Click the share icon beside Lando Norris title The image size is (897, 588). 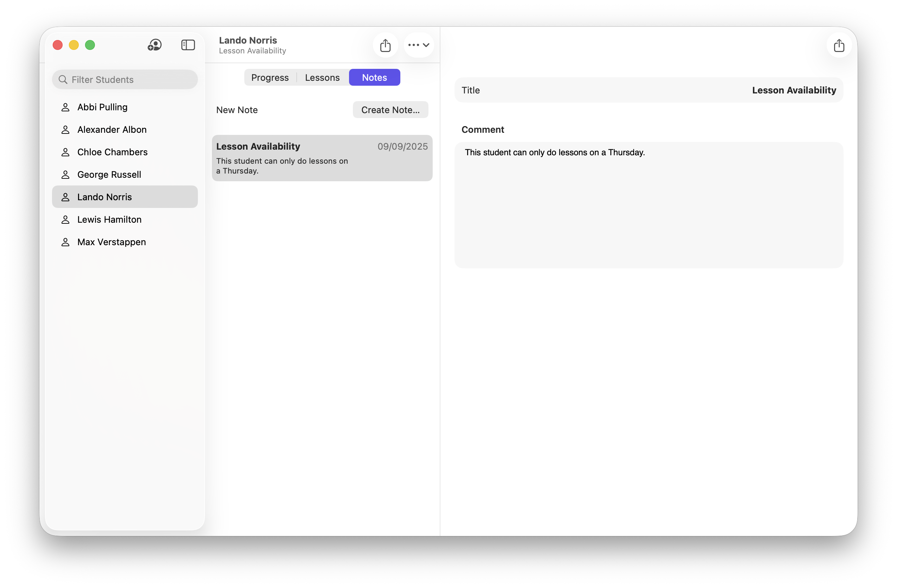click(x=385, y=45)
